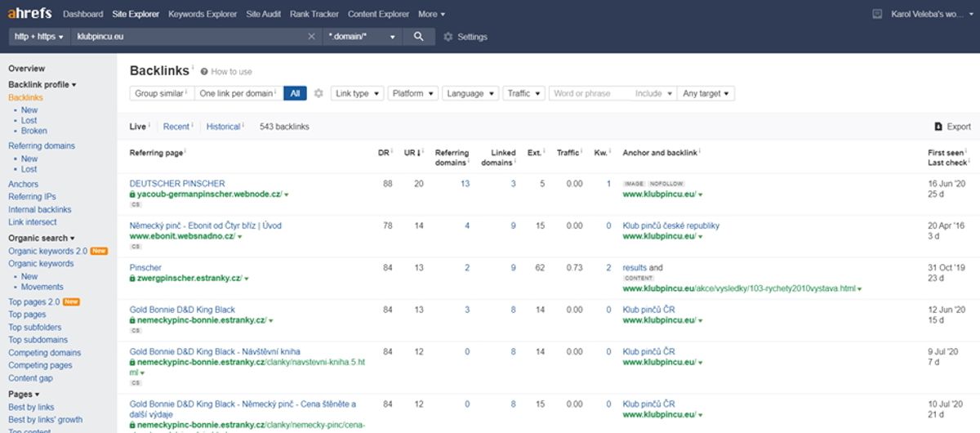Select the All toggle button
This screenshot has height=433, width=980.
pyautogui.click(x=295, y=94)
